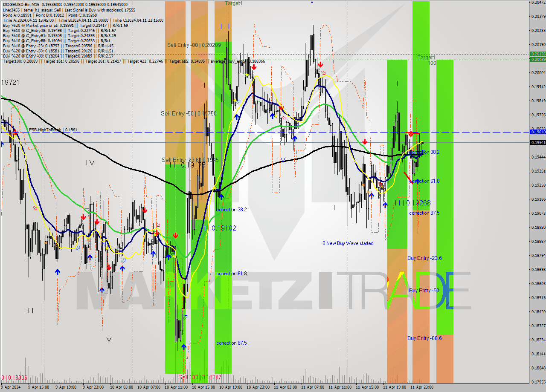Image resolution: width=546 pixels, height=392 pixels.
Task: Click the 'correction 87.5' label near 10 Apr 19:00
Action: click(x=231, y=343)
